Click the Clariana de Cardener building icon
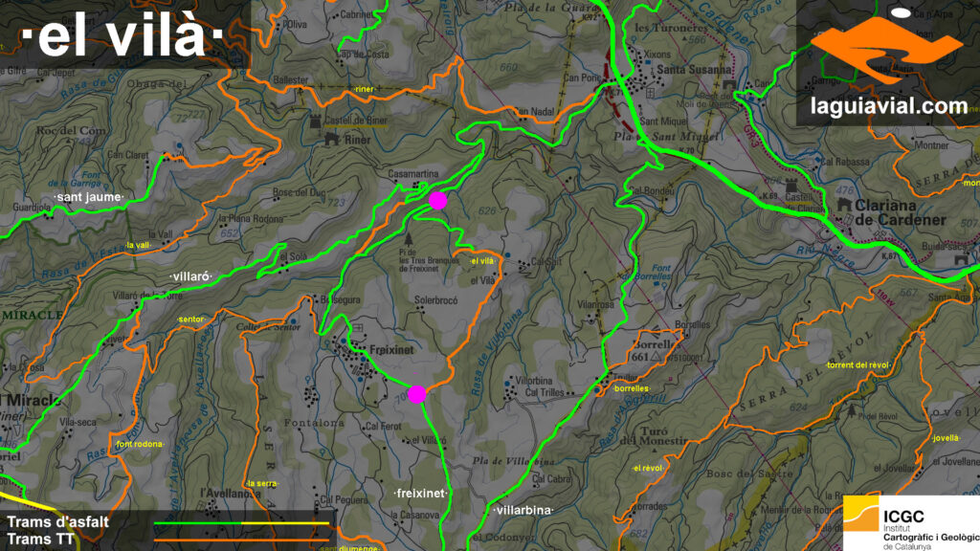 coord(844,205)
